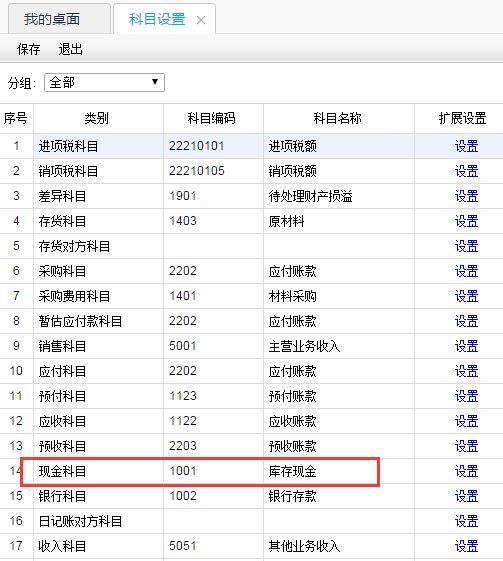Click the 退出 toolbar button
The image size is (503, 561).
pos(70,49)
